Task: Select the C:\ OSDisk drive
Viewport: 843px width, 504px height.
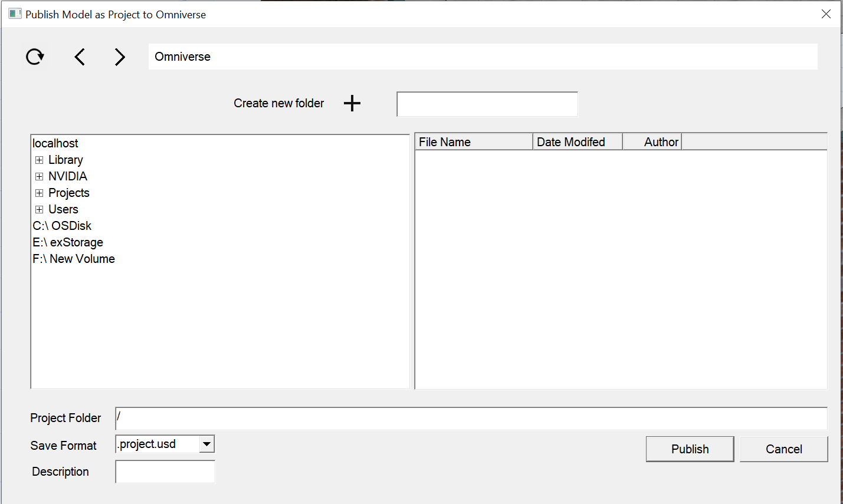Action: [x=62, y=226]
